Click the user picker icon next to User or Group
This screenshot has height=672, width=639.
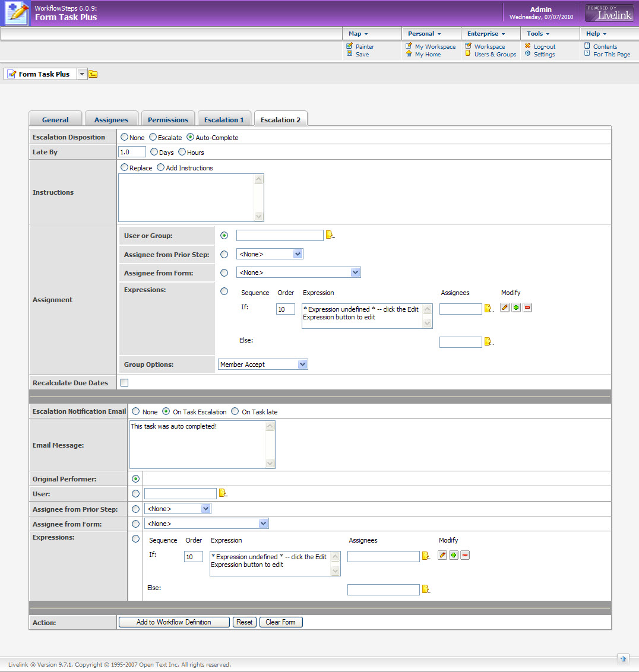click(329, 235)
